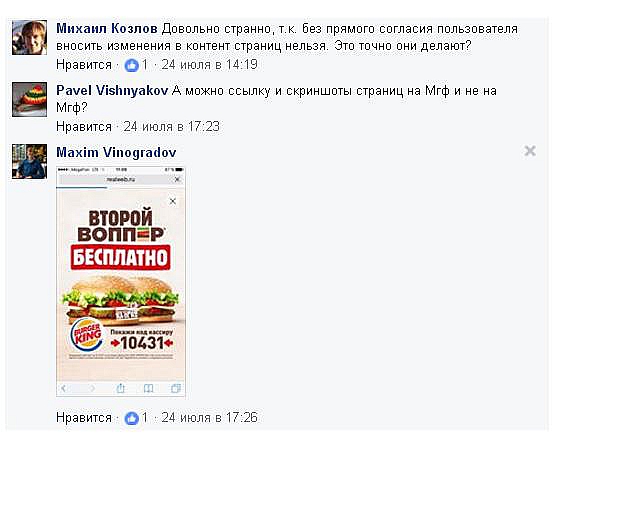Click Maxim Vinogradov's avatar photo
Screen dimensions: 640x512
29,161
